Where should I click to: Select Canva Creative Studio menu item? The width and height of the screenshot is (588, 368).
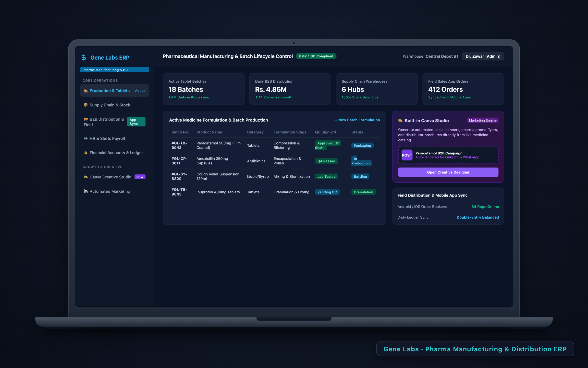point(114,177)
